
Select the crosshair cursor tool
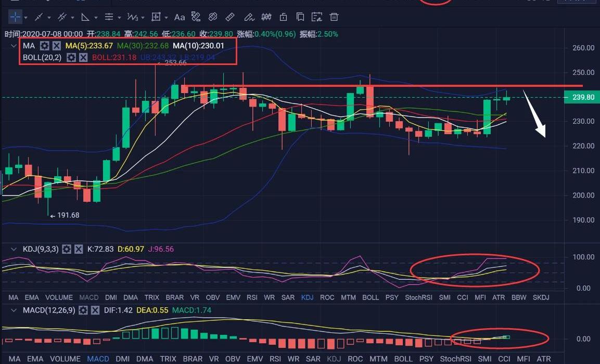click(x=16, y=17)
